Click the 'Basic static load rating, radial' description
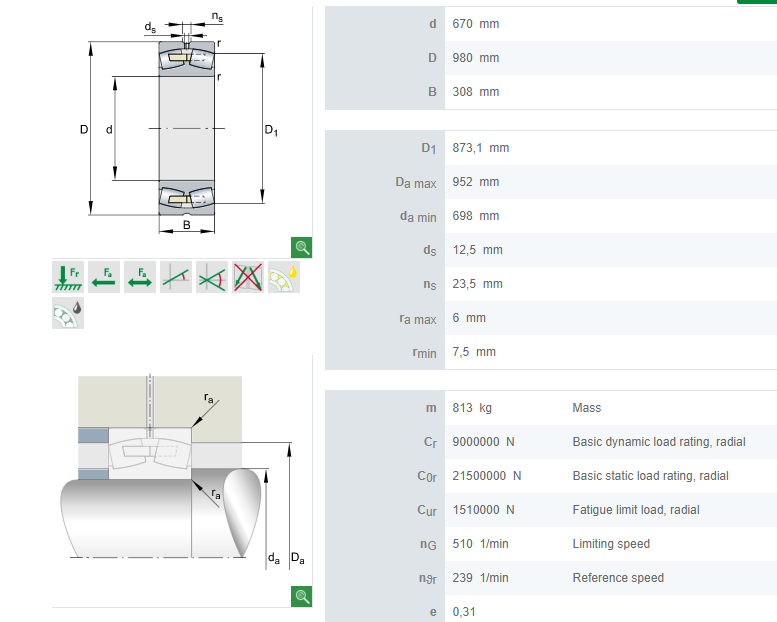The image size is (777, 622). pos(650,476)
